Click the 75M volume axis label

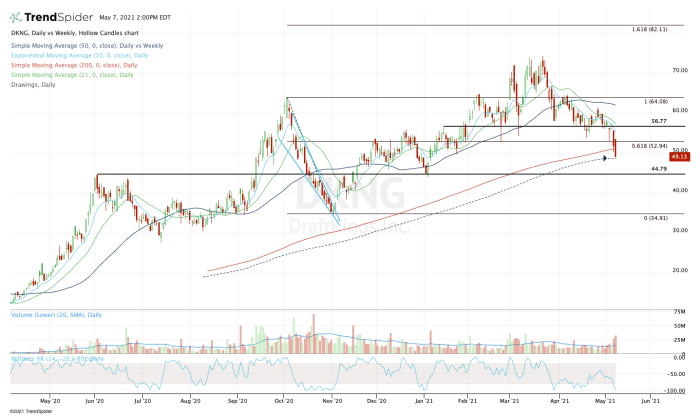coord(680,312)
